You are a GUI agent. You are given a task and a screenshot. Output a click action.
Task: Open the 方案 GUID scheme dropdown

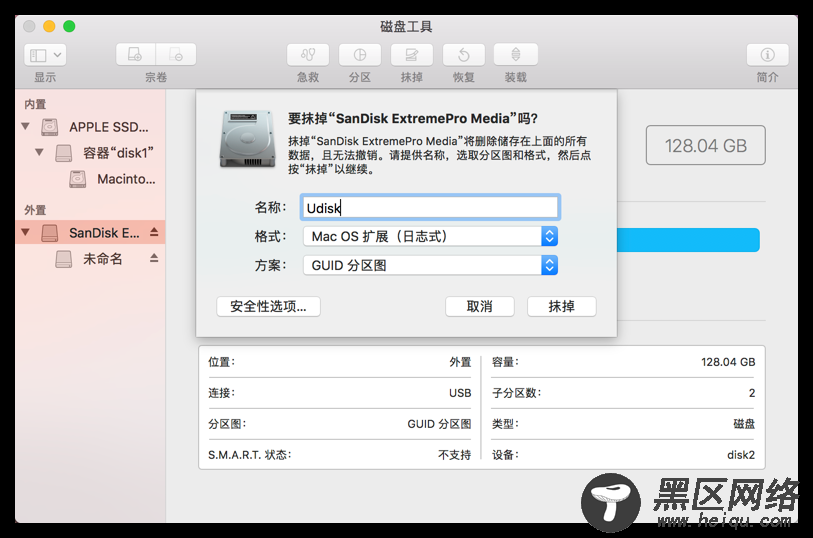click(430, 265)
